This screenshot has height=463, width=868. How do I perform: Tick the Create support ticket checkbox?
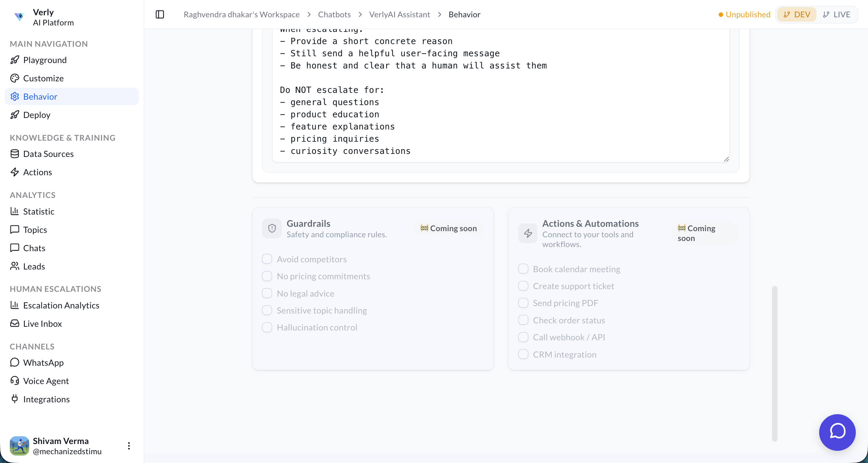[x=523, y=286]
